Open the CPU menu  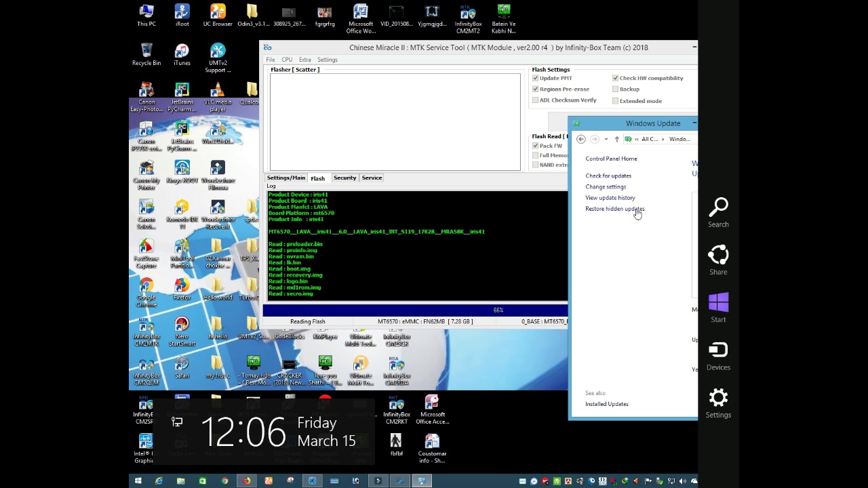coord(287,60)
